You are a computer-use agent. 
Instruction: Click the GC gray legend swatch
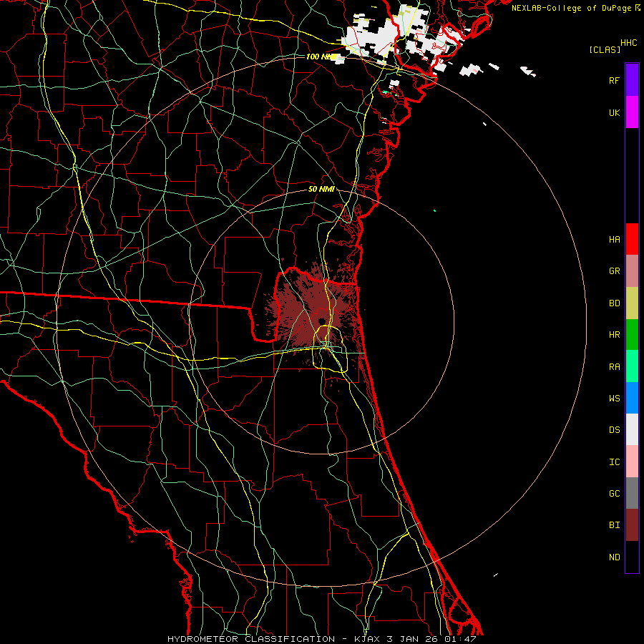(x=632, y=493)
